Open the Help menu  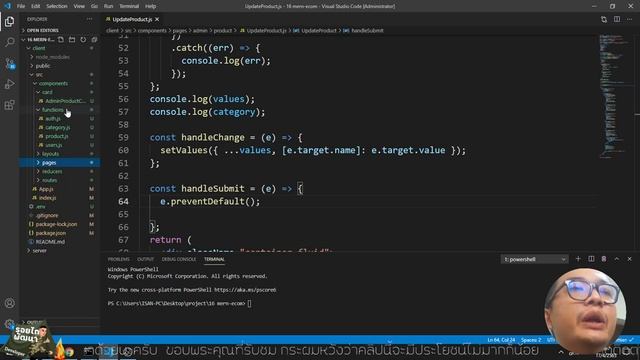tap(151, 6)
